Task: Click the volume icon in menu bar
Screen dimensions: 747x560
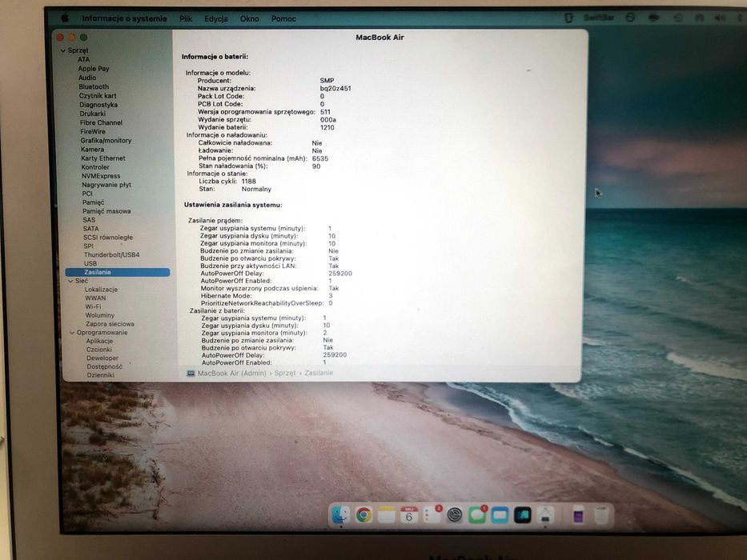Action: click(719, 18)
